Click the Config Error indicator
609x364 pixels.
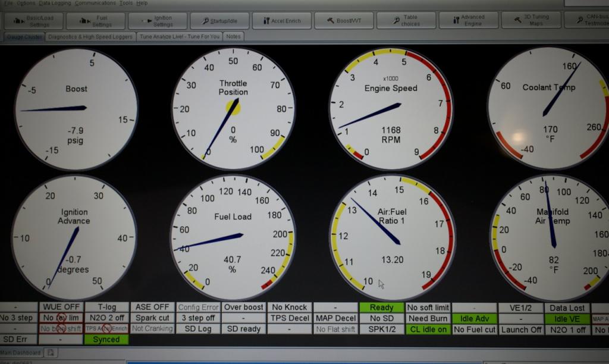click(x=198, y=307)
